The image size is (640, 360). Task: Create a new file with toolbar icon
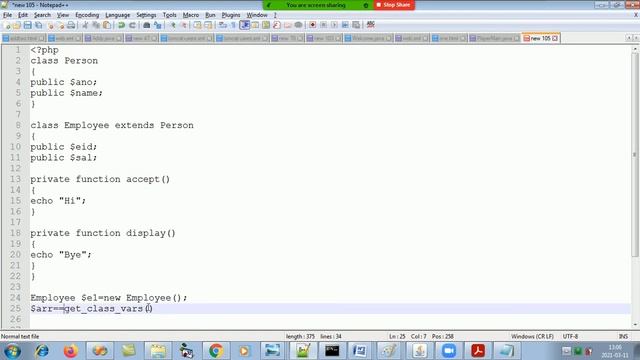(7, 25)
